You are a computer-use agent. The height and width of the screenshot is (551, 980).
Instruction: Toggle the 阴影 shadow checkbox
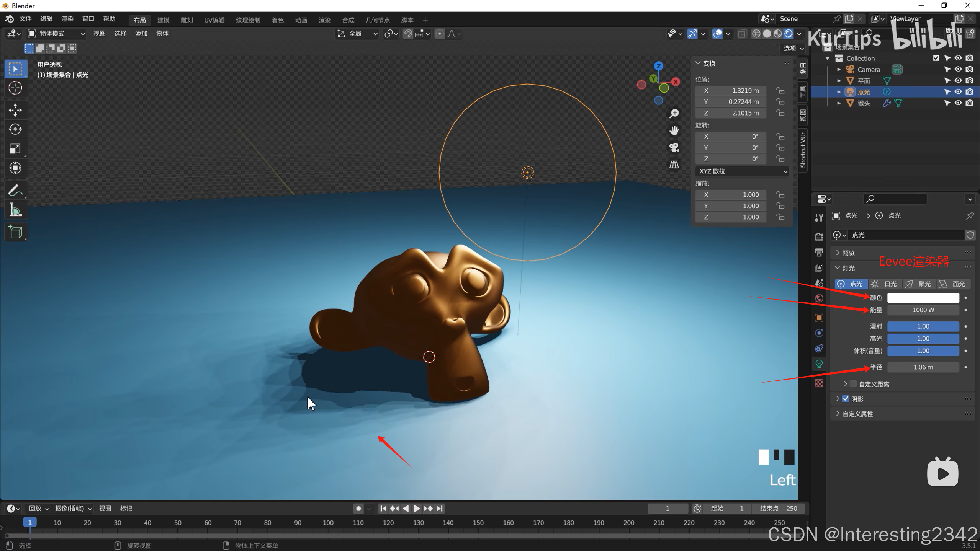pyautogui.click(x=846, y=399)
